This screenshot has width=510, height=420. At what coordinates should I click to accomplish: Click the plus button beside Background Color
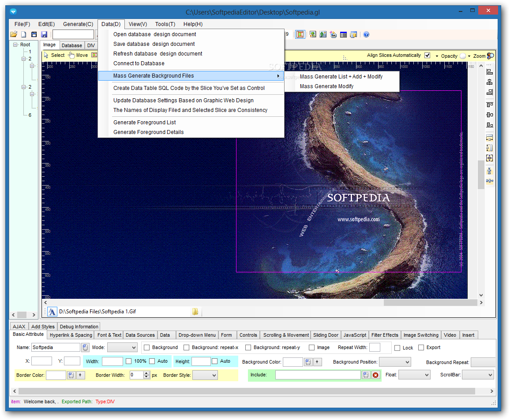[x=318, y=362]
